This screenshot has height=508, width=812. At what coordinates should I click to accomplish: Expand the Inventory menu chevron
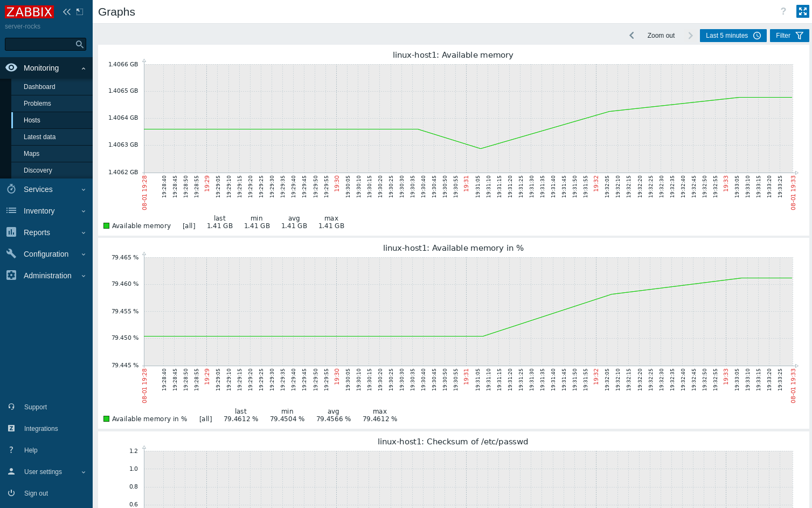point(84,211)
